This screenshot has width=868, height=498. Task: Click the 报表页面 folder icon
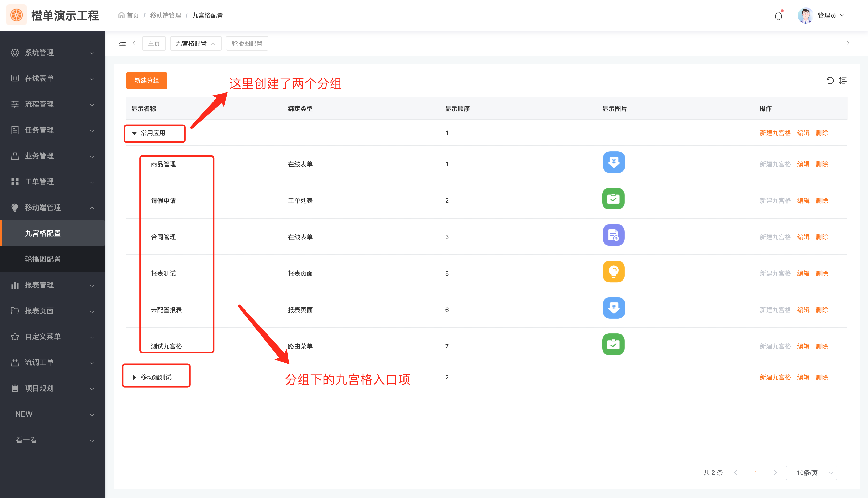[15, 310]
